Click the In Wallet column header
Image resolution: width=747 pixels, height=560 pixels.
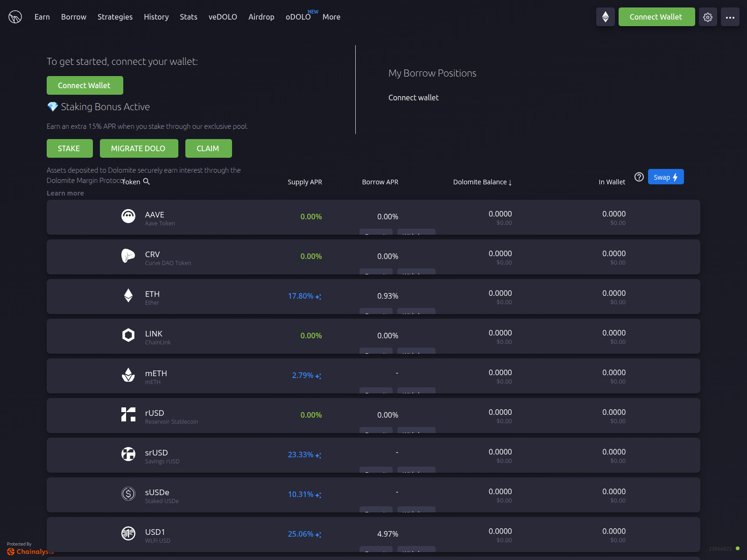[x=612, y=182]
